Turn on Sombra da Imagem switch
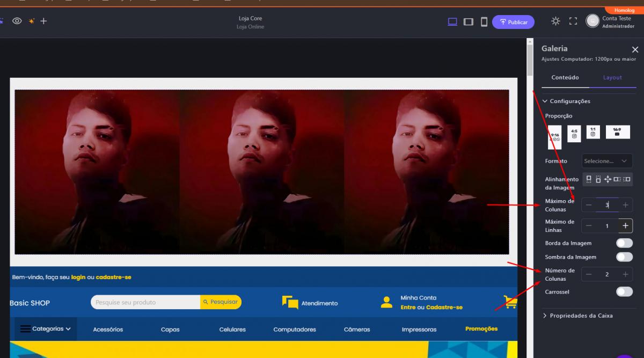The image size is (644, 358). coord(624,257)
